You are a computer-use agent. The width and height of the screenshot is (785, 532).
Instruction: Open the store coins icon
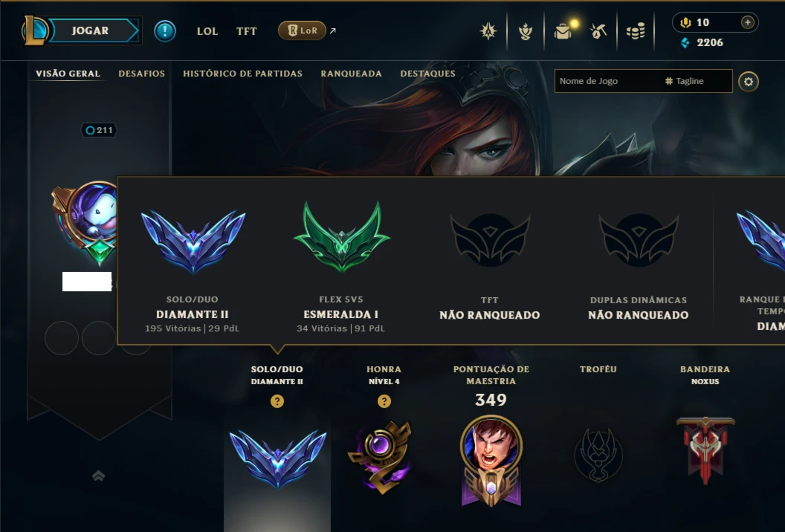click(636, 31)
